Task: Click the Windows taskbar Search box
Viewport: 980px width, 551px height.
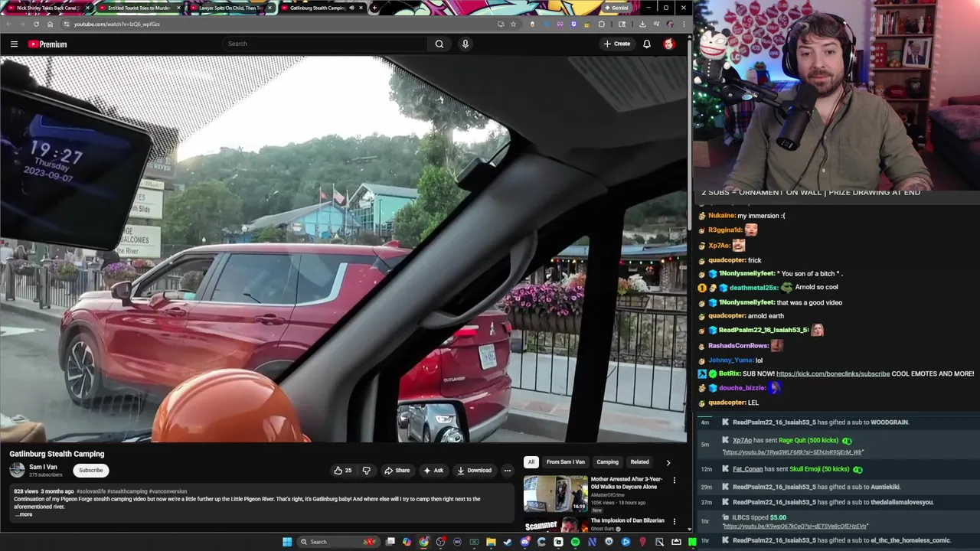Action: tap(338, 542)
